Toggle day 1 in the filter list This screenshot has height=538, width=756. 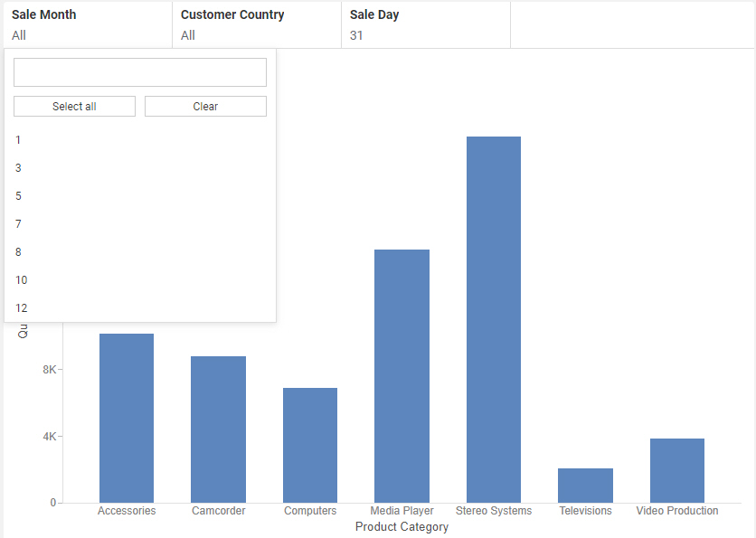[18, 139]
